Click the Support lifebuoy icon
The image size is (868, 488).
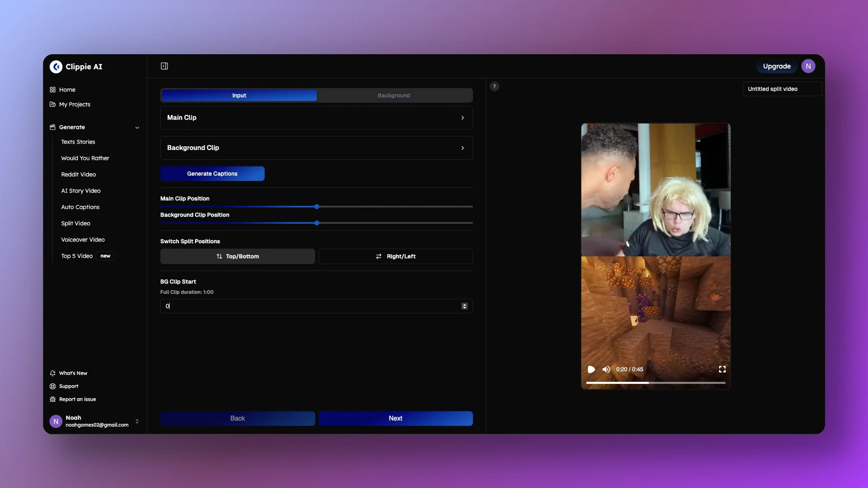[53, 386]
